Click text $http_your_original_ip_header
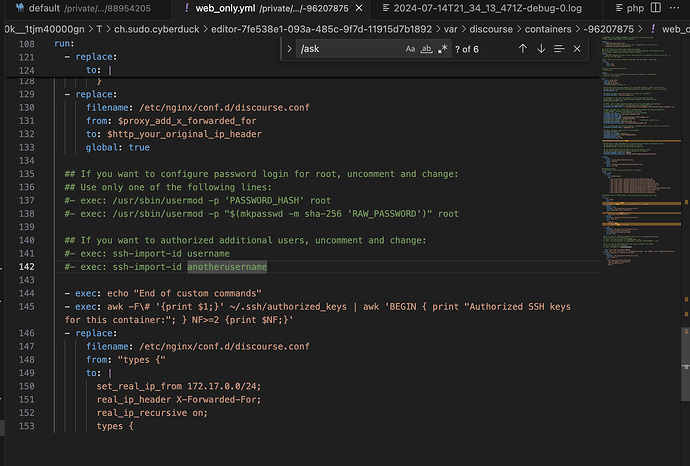Screen dimensions: 690x466 tap(184, 134)
